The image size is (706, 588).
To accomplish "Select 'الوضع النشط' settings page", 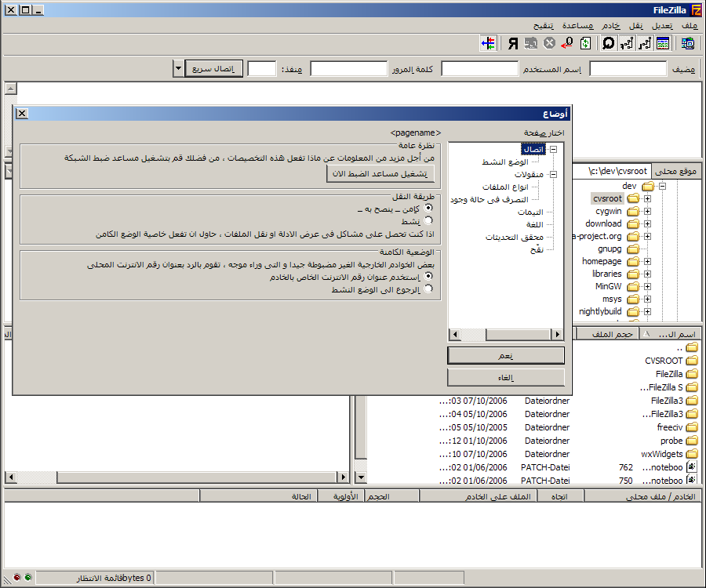I will [x=505, y=162].
